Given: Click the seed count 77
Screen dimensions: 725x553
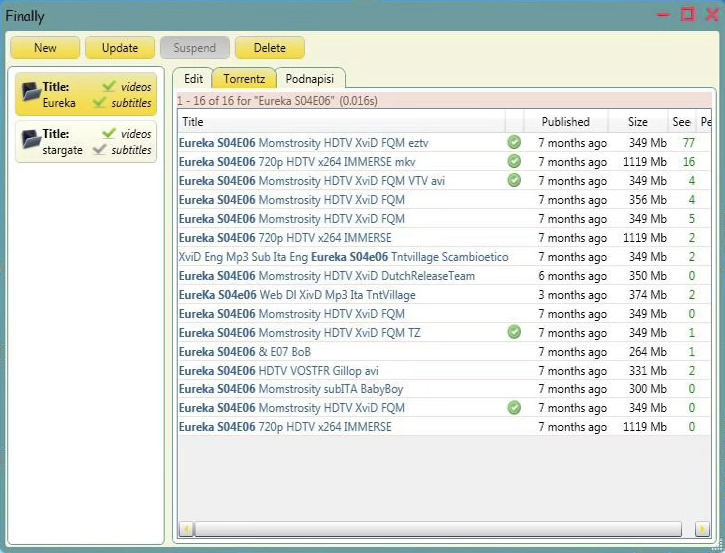Looking at the screenshot, I should tap(689, 142).
